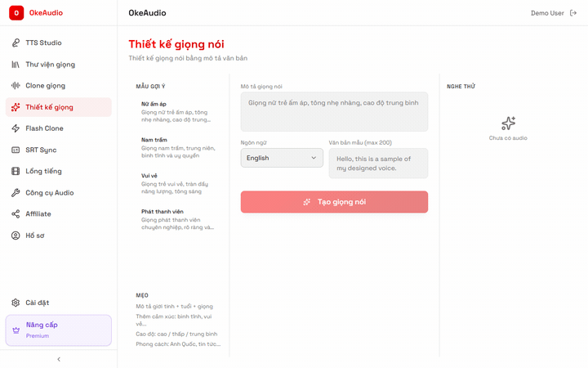Screen dimensions: 588x368
Task: Select the Flash Clone lightning icon
Action: pyautogui.click(x=16, y=128)
